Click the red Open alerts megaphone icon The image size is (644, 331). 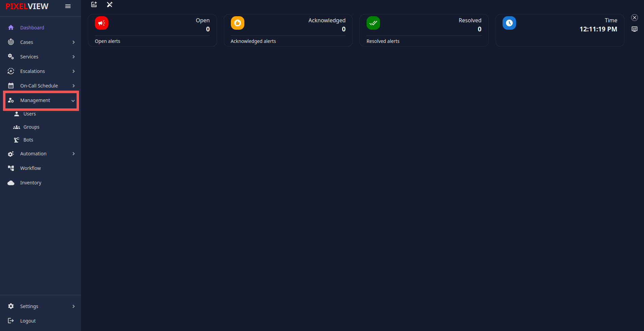pyautogui.click(x=102, y=23)
